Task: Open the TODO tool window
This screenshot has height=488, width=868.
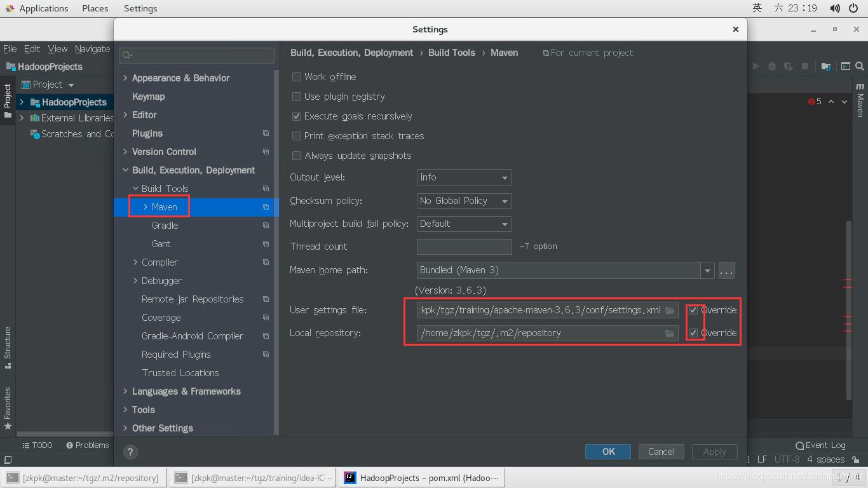Action: click(x=37, y=445)
